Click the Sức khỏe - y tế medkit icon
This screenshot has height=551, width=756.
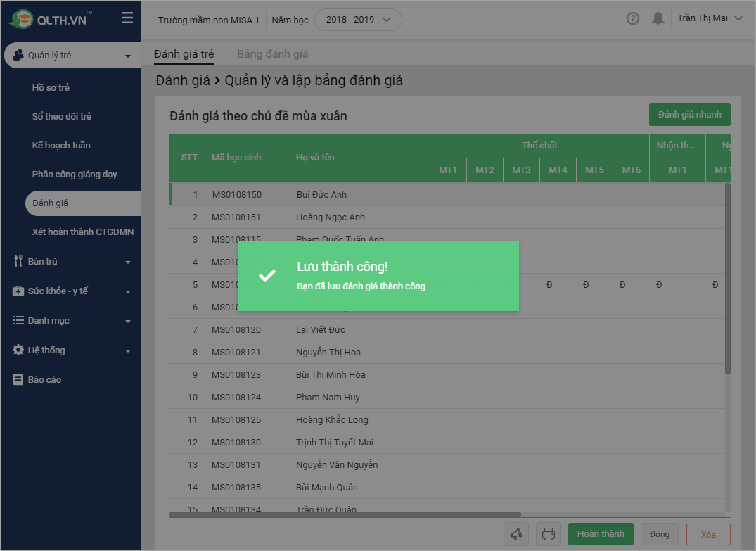pos(18,291)
